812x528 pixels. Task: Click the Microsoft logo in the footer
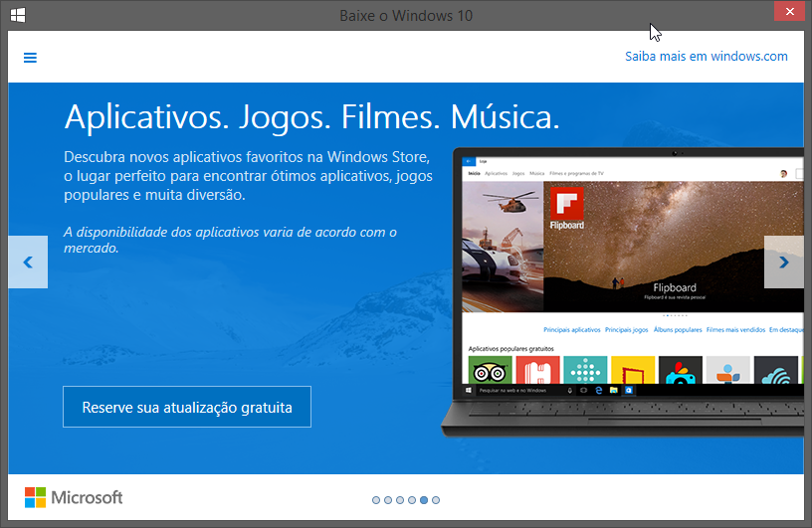[74, 497]
